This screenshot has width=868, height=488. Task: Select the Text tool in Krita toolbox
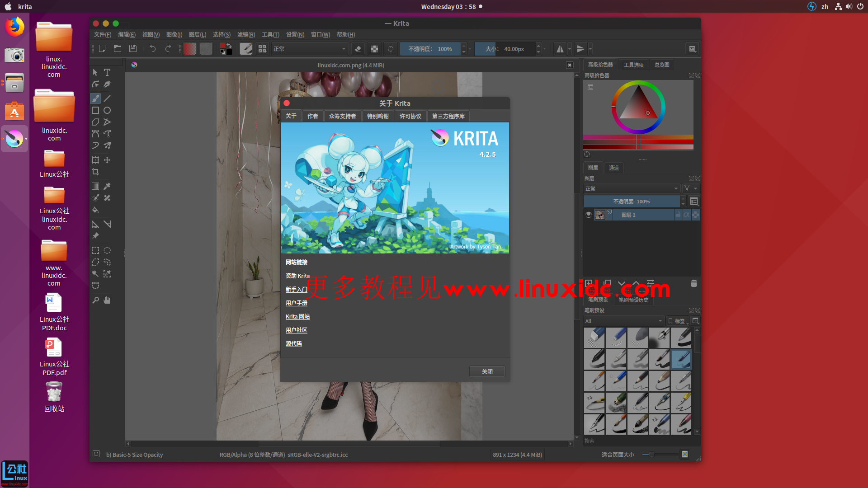(x=107, y=72)
